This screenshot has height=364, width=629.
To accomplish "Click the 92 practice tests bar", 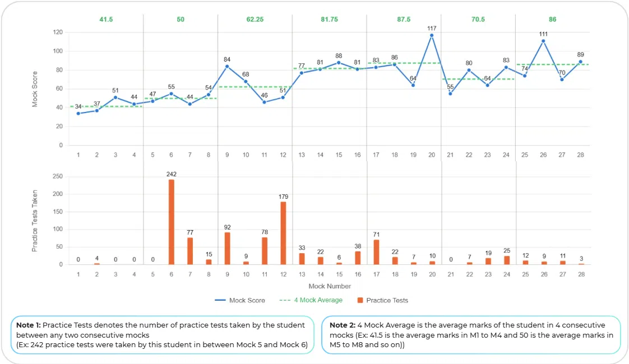I will (228, 249).
